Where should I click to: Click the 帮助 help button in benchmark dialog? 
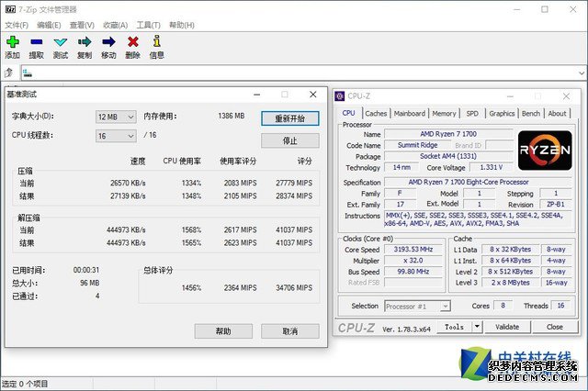(223, 331)
